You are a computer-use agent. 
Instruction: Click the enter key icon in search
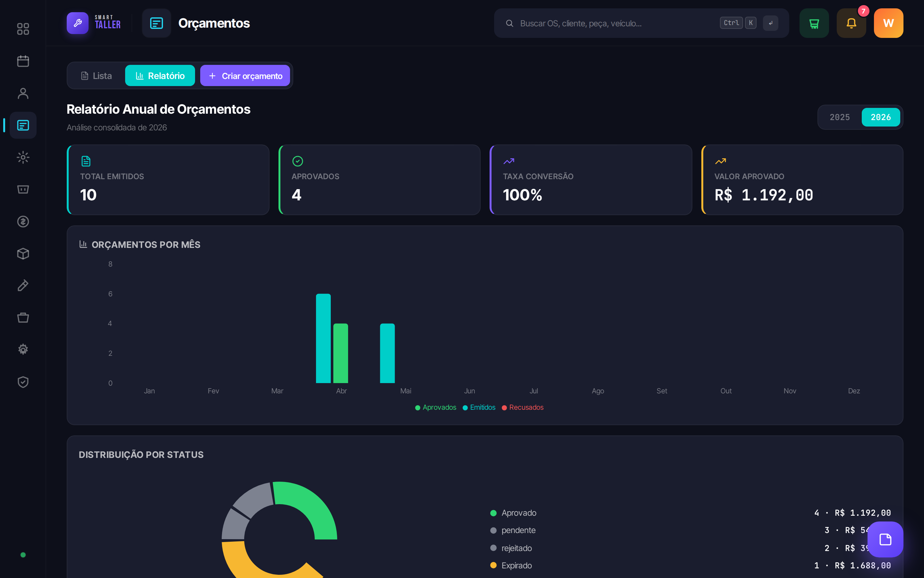(x=771, y=23)
